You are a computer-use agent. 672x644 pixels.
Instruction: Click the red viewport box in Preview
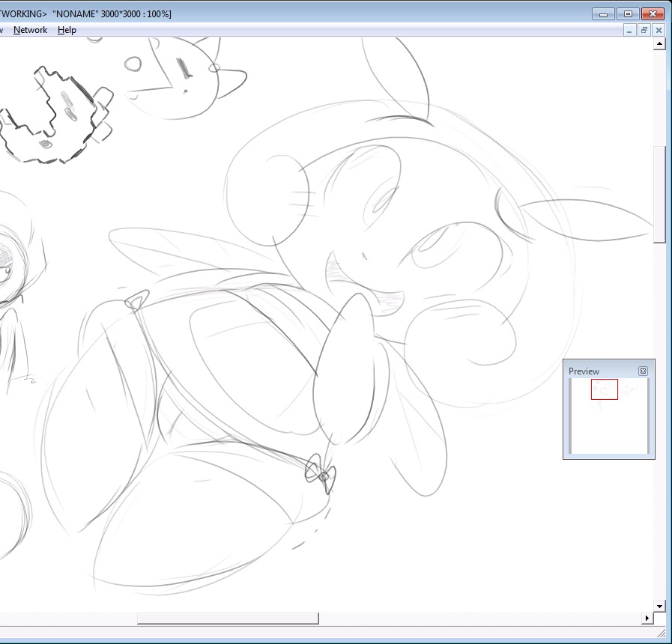coord(605,389)
